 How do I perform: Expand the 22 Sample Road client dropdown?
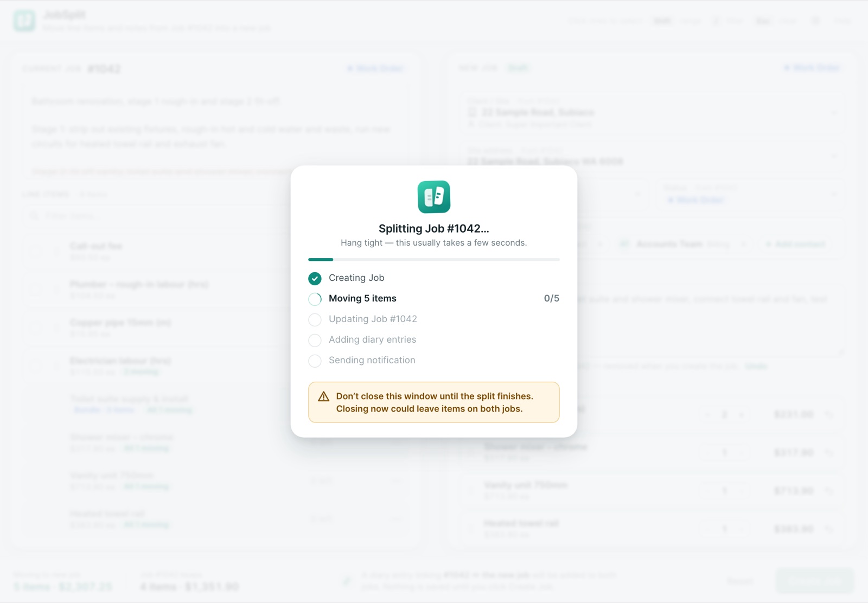coord(834,113)
